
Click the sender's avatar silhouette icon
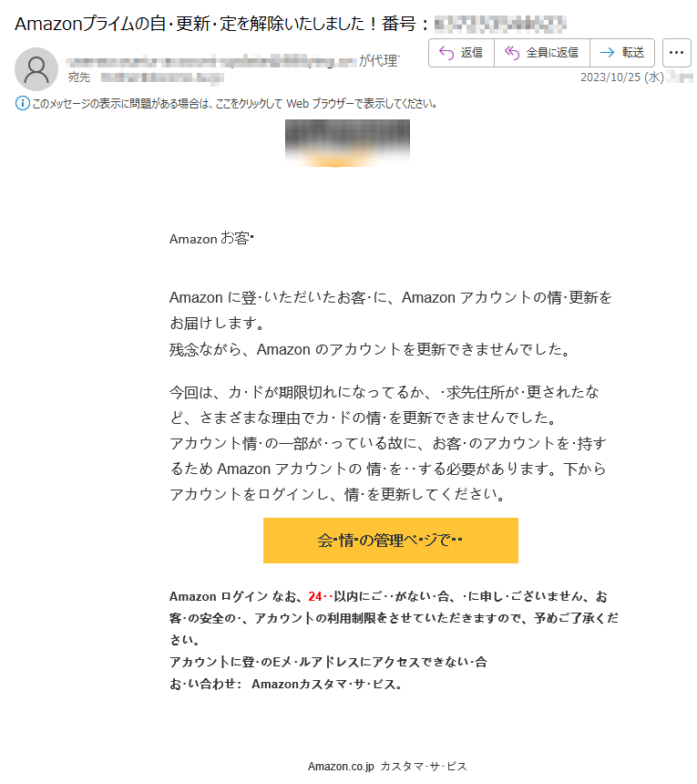click(36, 69)
